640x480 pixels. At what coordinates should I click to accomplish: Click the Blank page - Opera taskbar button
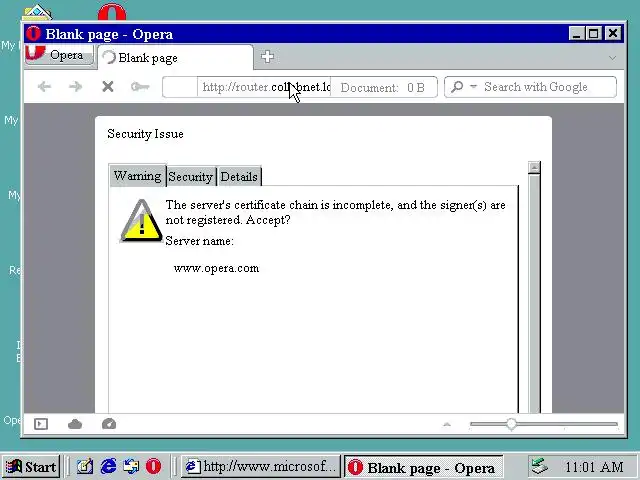pyautogui.click(x=423, y=467)
